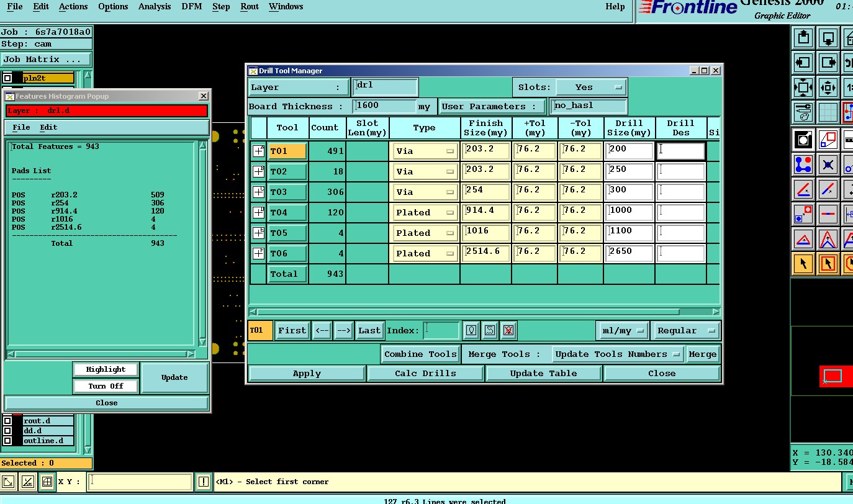Screen dimensions: 853x504
Task: Click the zoom out expand icon
Action: click(803, 88)
